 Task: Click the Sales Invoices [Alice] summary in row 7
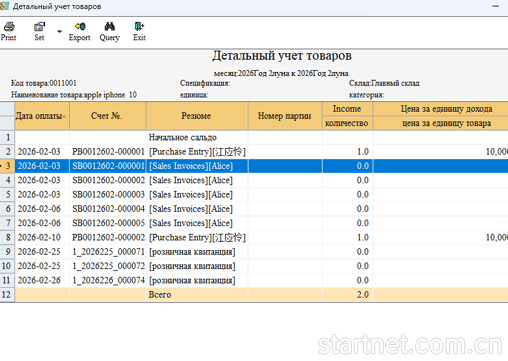tap(197, 223)
